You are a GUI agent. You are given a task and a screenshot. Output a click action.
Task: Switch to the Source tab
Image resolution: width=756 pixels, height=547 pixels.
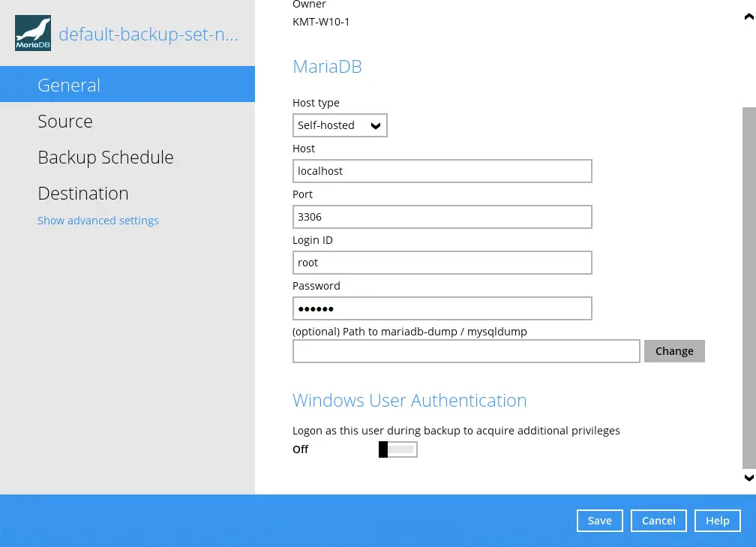tap(127, 121)
